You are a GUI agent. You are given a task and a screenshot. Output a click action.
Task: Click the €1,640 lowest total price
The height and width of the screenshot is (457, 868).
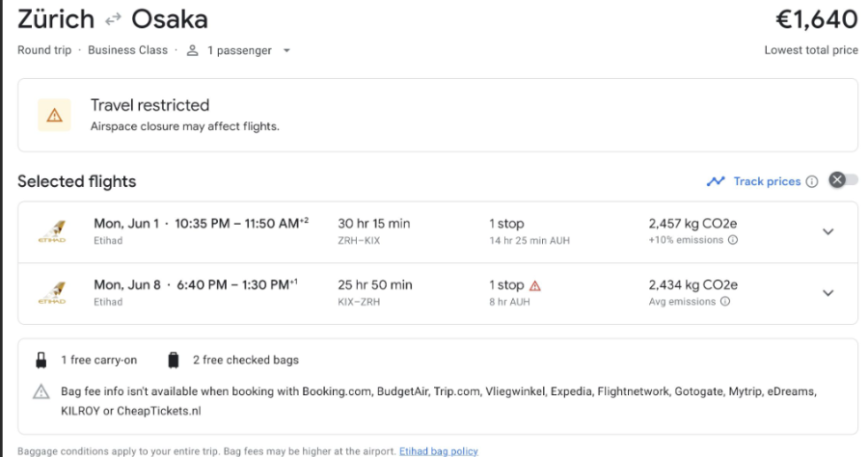tap(817, 19)
